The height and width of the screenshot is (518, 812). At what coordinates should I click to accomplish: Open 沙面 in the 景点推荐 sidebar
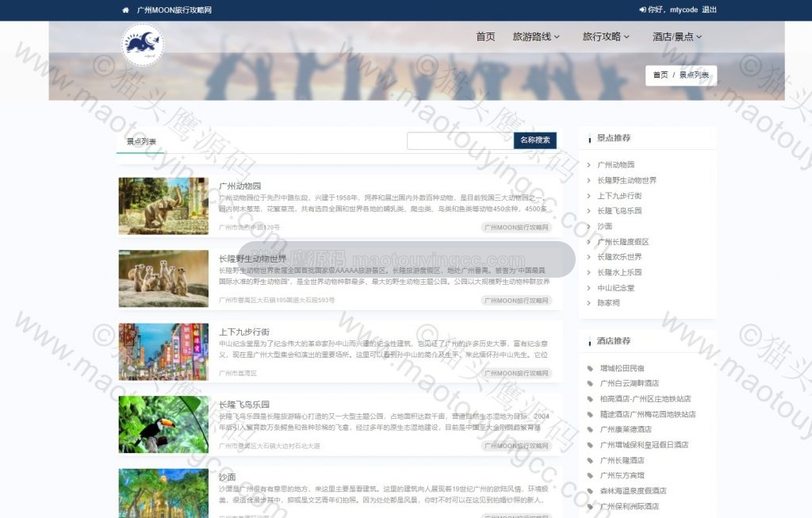(605, 226)
